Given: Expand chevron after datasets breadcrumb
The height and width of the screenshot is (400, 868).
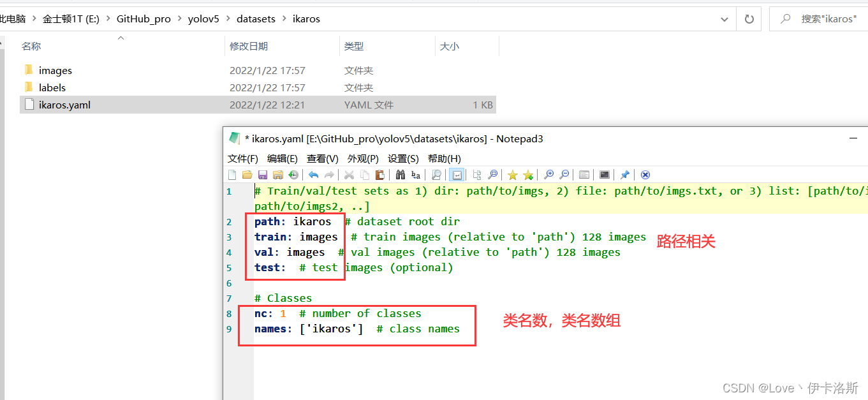Looking at the screenshot, I should [x=284, y=19].
